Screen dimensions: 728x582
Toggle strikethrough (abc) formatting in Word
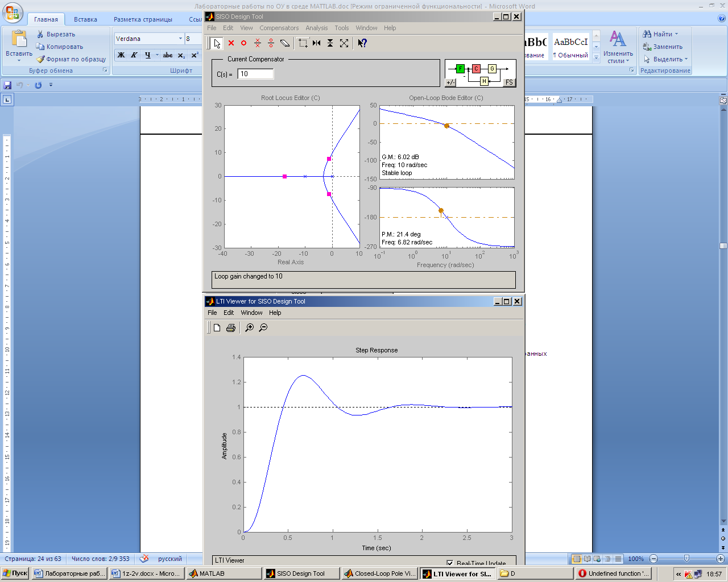pyautogui.click(x=168, y=55)
